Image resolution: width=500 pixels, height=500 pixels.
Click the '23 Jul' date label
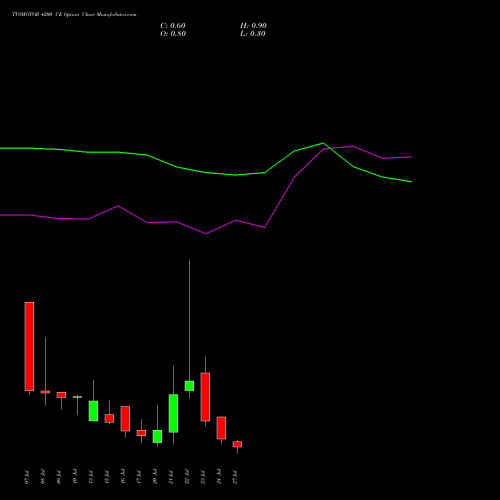point(203,477)
